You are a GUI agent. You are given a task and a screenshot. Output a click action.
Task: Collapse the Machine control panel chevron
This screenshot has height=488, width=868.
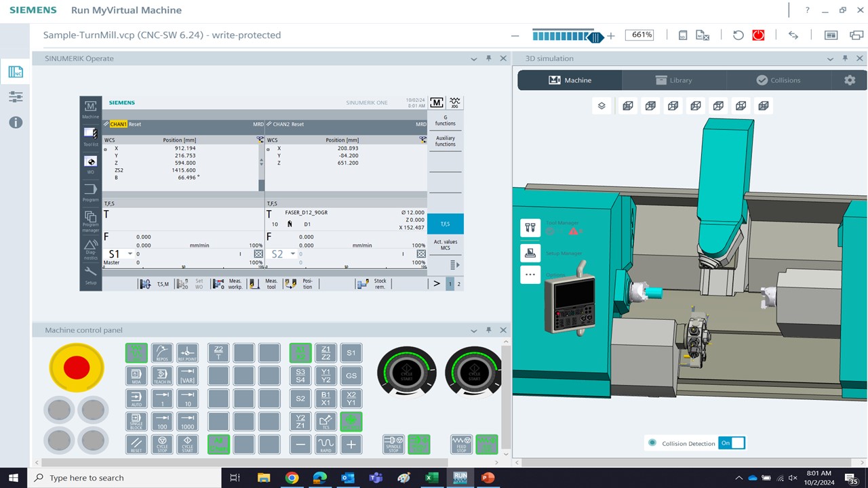point(474,330)
